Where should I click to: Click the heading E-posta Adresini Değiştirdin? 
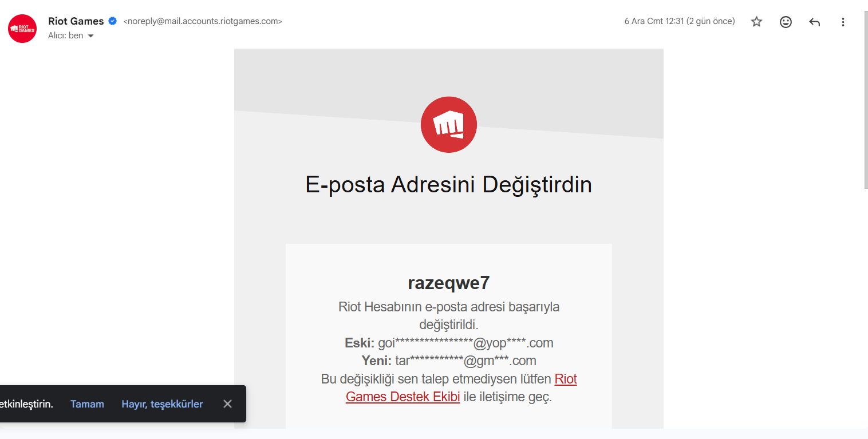coord(449,185)
